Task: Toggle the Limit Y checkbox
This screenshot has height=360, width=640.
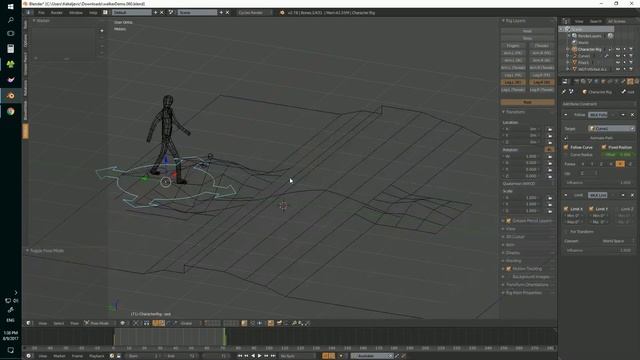Action: click(591, 209)
